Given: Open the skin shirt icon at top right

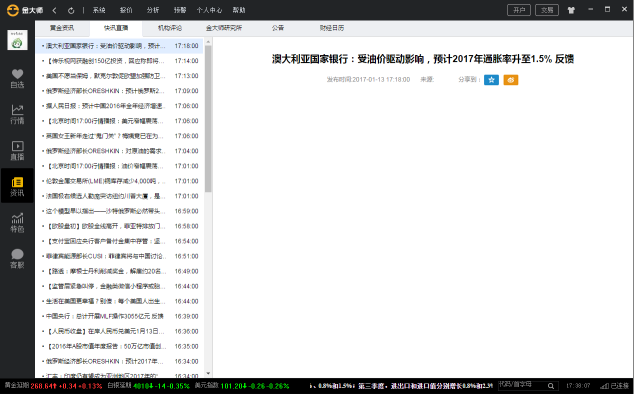Looking at the screenshot, I should (x=571, y=10).
